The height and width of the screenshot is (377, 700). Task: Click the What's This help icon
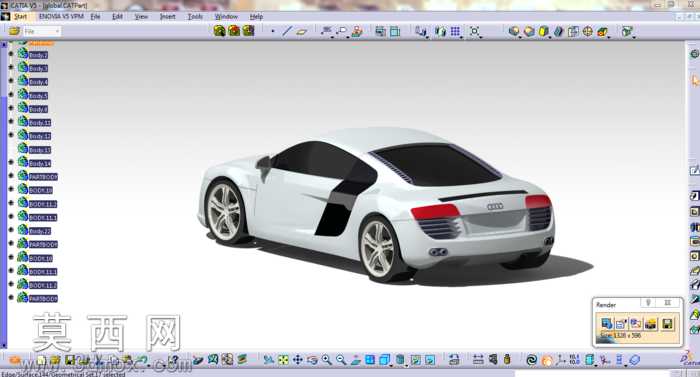pyautogui.click(x=174, y=360)
